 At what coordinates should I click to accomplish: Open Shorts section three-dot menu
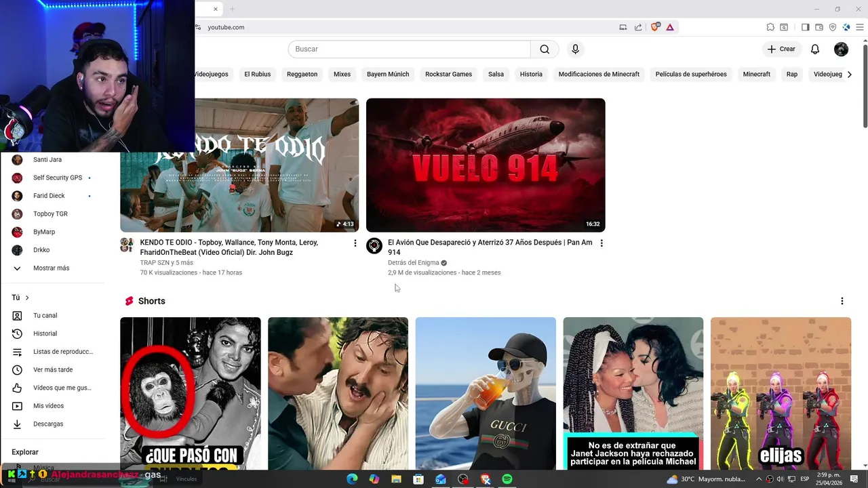tap(842, 301)
